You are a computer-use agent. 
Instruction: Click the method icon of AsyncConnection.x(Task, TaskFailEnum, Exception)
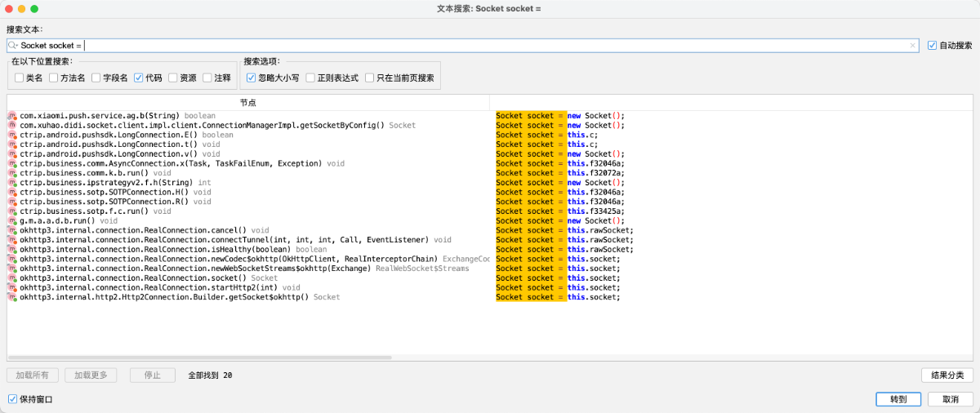12,163
